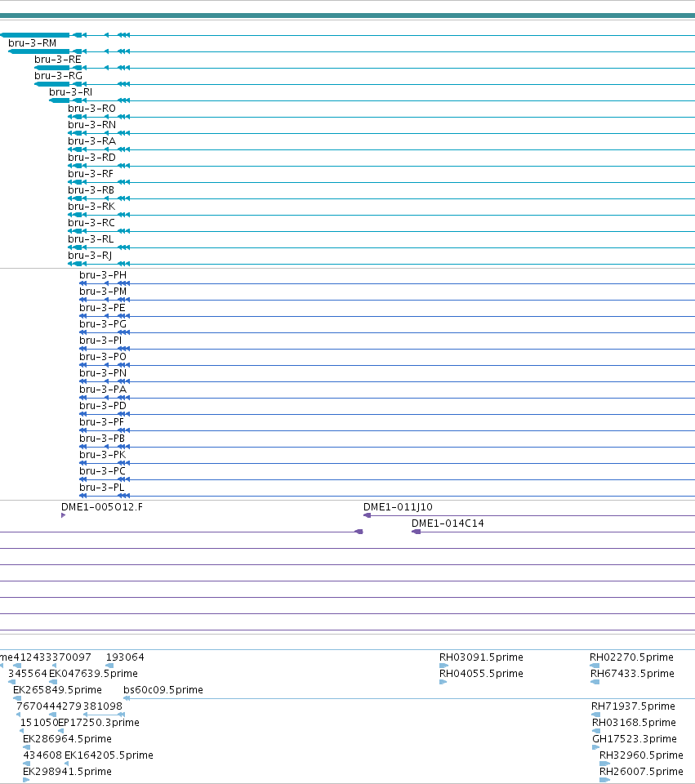Choose the bru-3-RA transcript label
Screen dimensions: 695x784
click(91, 141)
